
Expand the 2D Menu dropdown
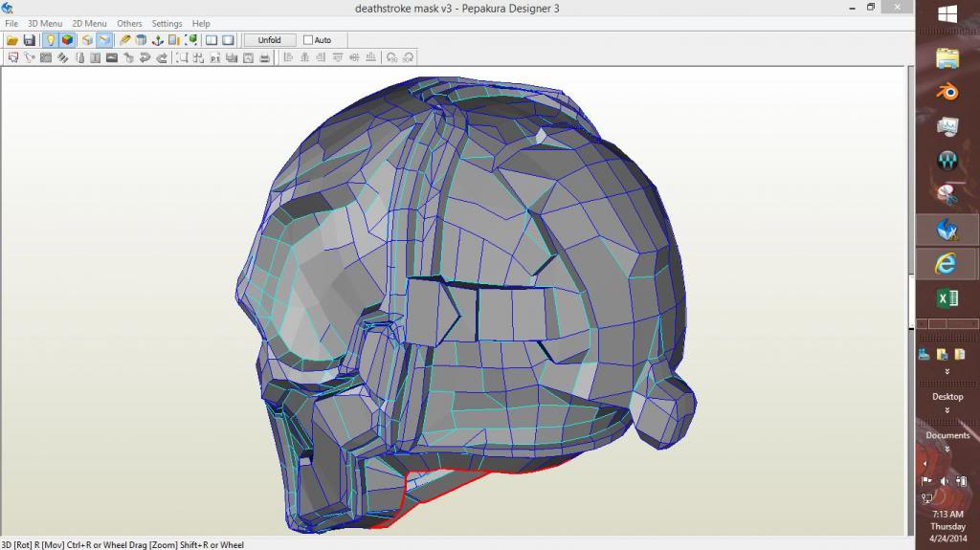(x=89, y=24)
